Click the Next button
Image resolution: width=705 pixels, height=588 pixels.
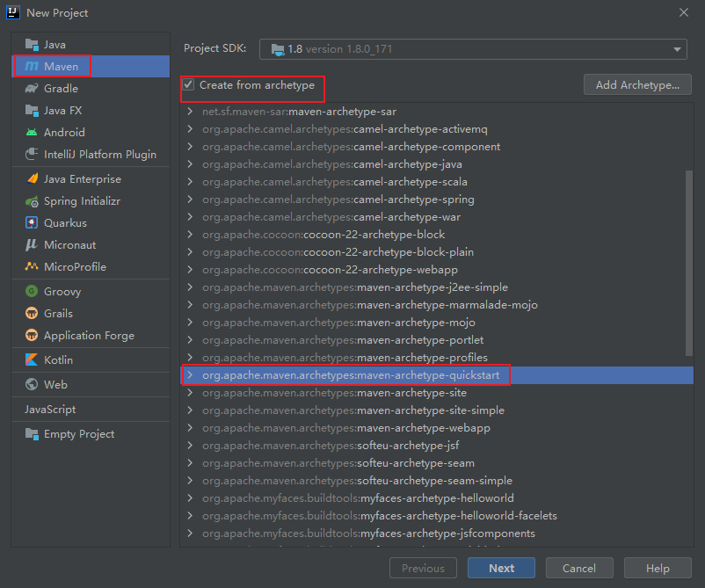501,568
